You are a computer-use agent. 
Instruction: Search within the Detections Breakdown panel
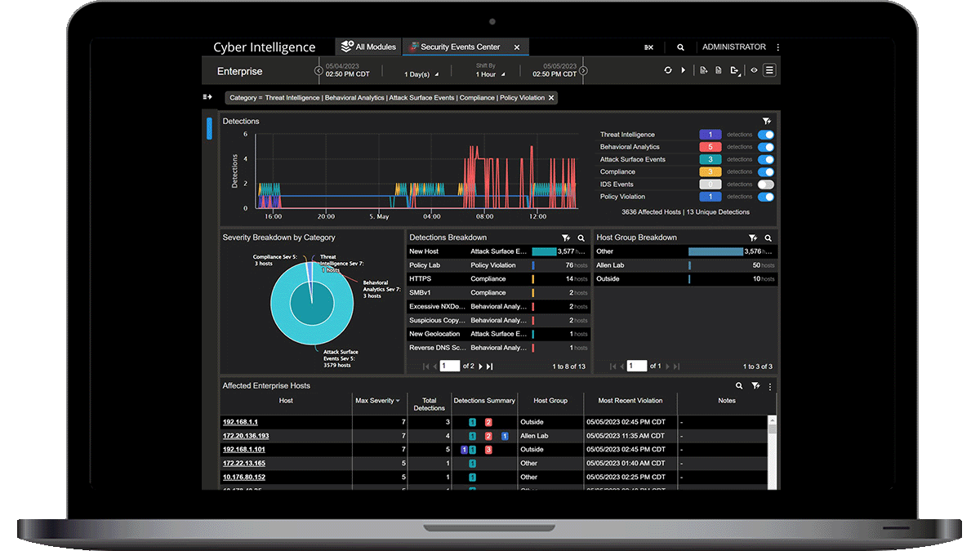click(x=581, y=238)
